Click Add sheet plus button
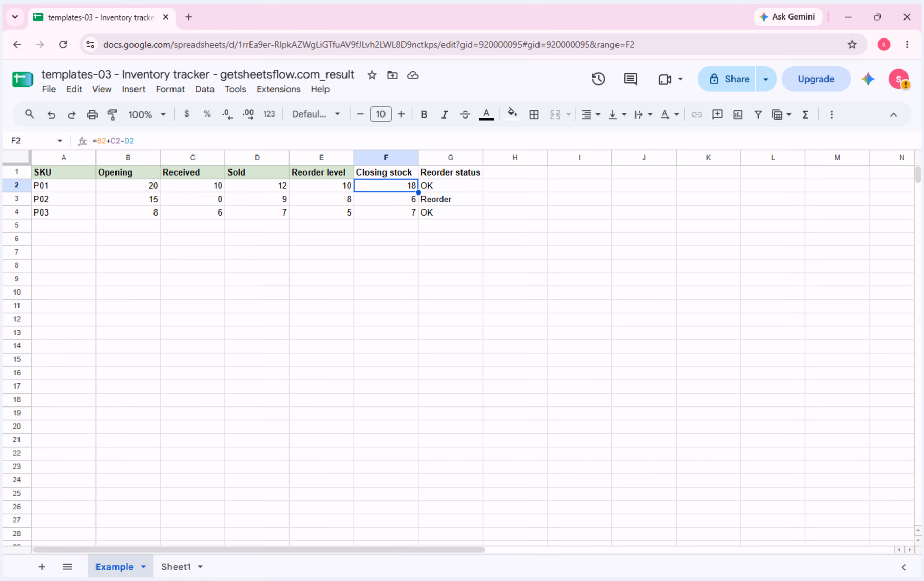The width and height of the screenshot is (924, 581). pos(42,567)
